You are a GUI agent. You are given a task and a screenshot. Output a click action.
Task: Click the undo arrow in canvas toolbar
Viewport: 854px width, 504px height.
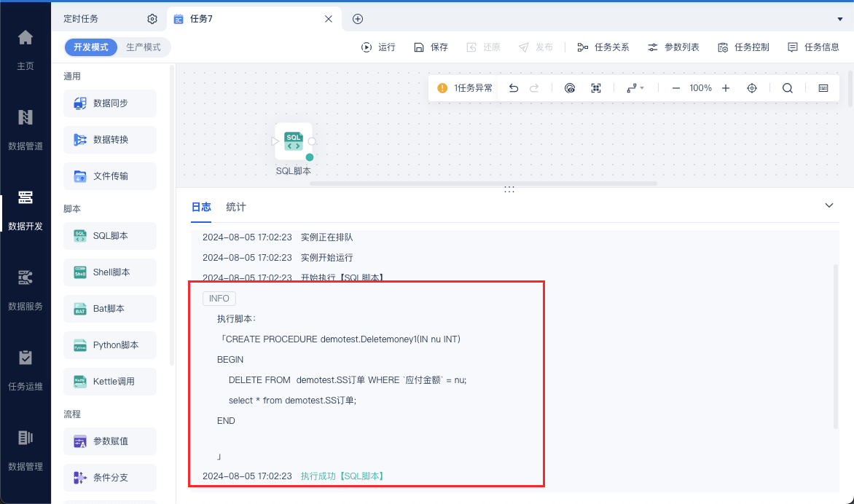(x=513, y=88)
